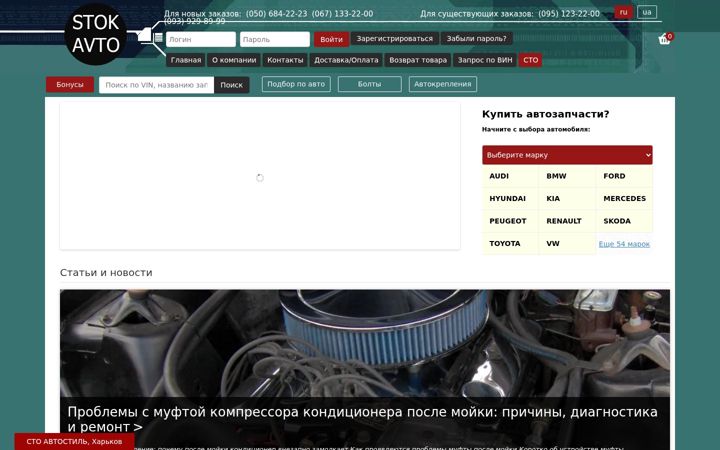Open 'Еще 54 марок' link
The width and height of the screenshot is (720, 450).
point(624,244)
